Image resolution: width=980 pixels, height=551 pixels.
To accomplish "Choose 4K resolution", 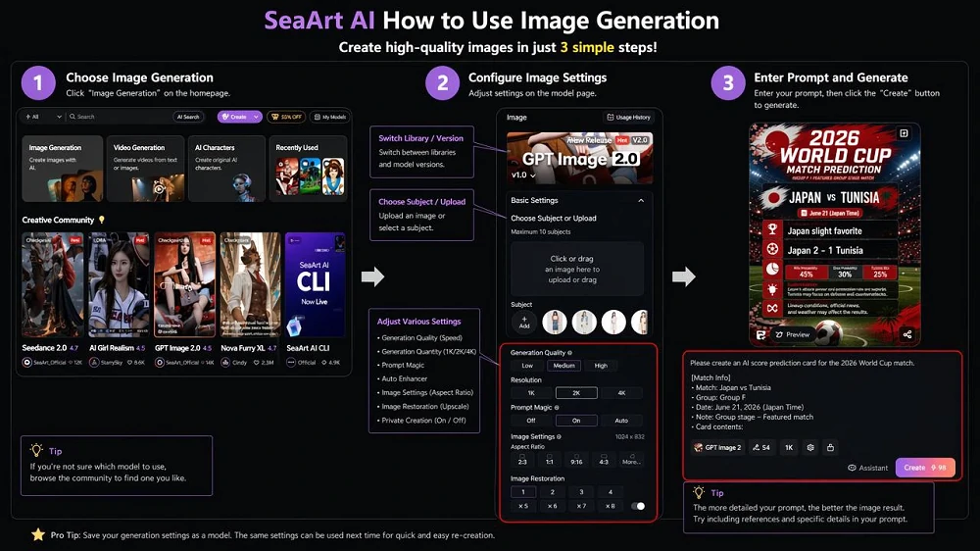I will [x=621, y=393].
